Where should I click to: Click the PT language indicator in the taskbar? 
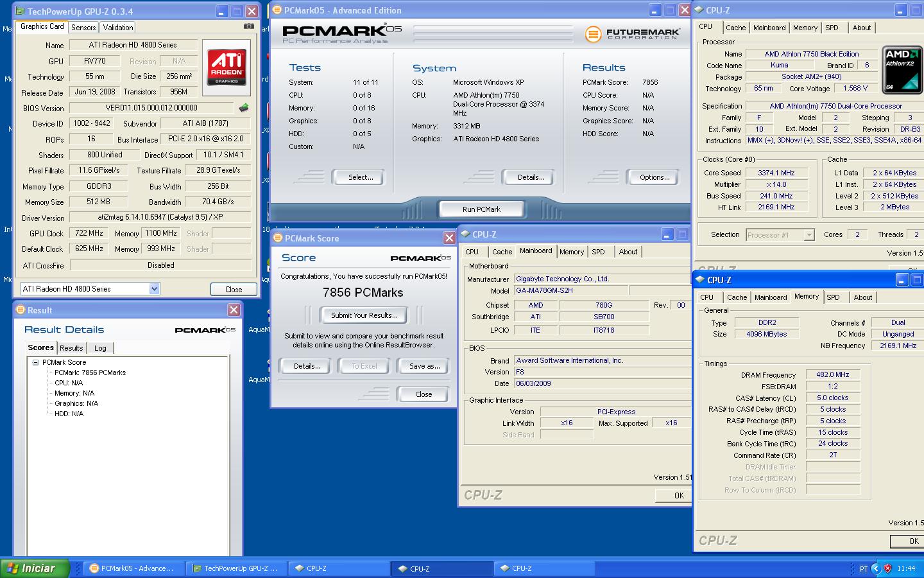pos(863,568)
